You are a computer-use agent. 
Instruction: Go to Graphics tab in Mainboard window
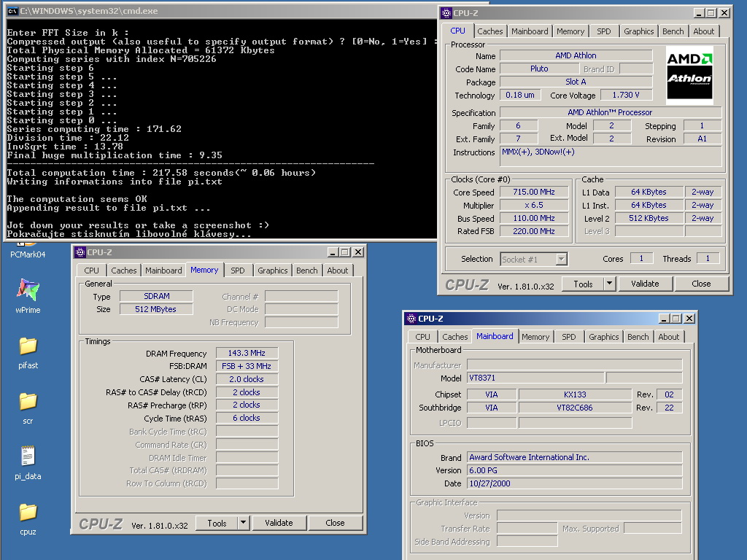tap(603, 337)
